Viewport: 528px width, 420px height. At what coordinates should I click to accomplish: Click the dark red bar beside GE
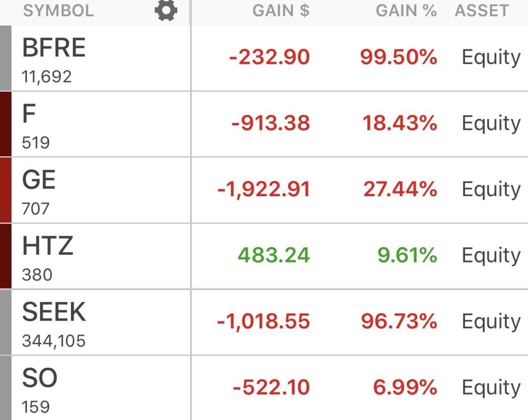[6, 190]
